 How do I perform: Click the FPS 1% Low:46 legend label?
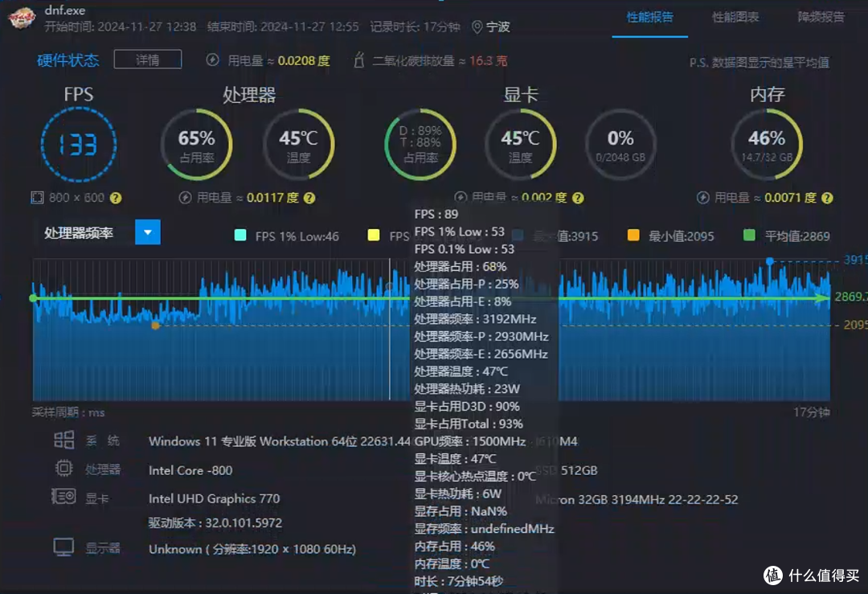[x=297, y=236]
